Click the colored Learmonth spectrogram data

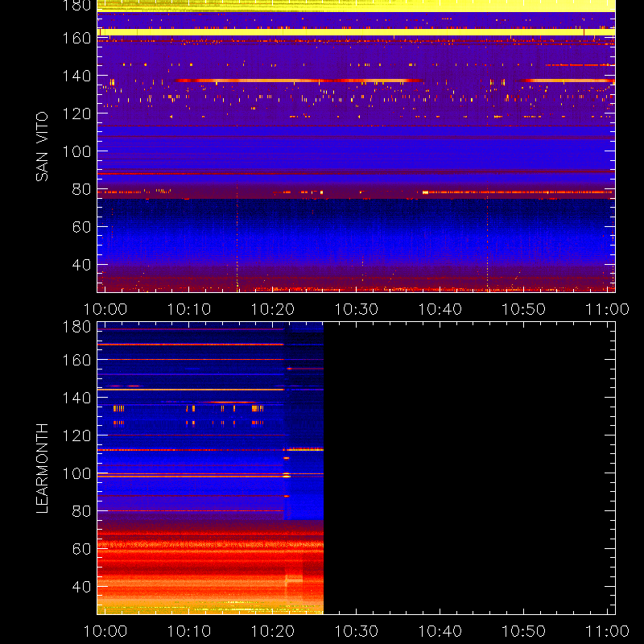pos(210,469)
